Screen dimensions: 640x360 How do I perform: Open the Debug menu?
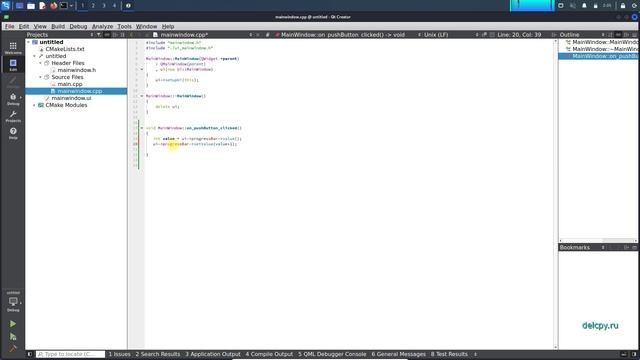(78, 27)
